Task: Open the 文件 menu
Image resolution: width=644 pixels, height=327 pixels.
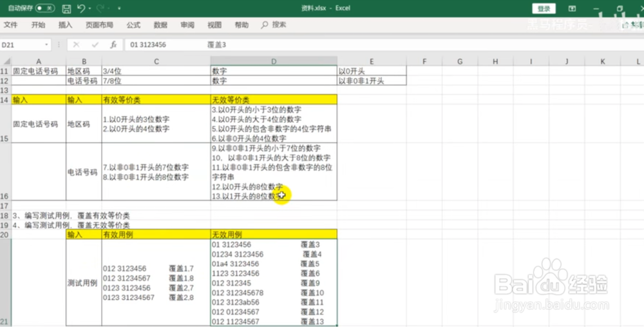Action: pos(11,25)
